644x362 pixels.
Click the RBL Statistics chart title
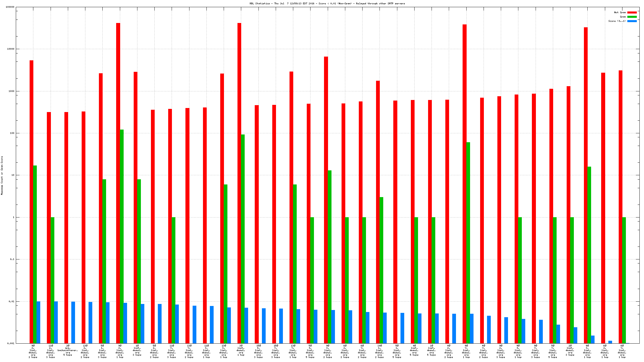click(327, 3)
